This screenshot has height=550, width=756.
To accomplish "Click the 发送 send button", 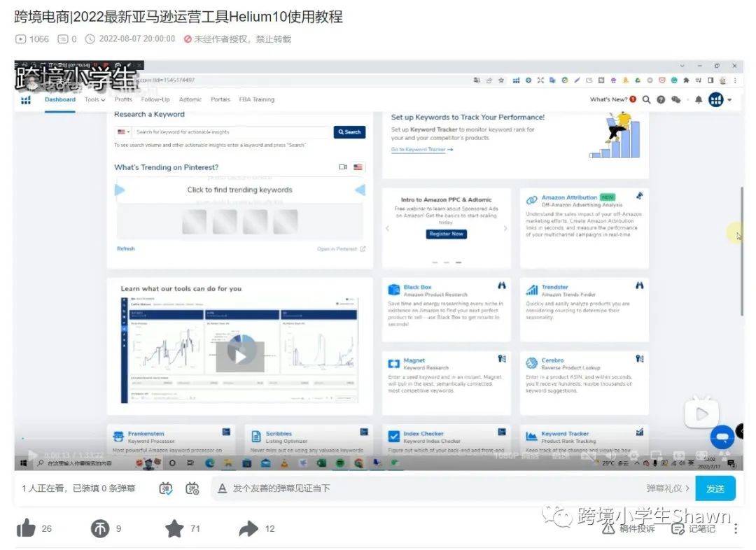I will (715, 488).
